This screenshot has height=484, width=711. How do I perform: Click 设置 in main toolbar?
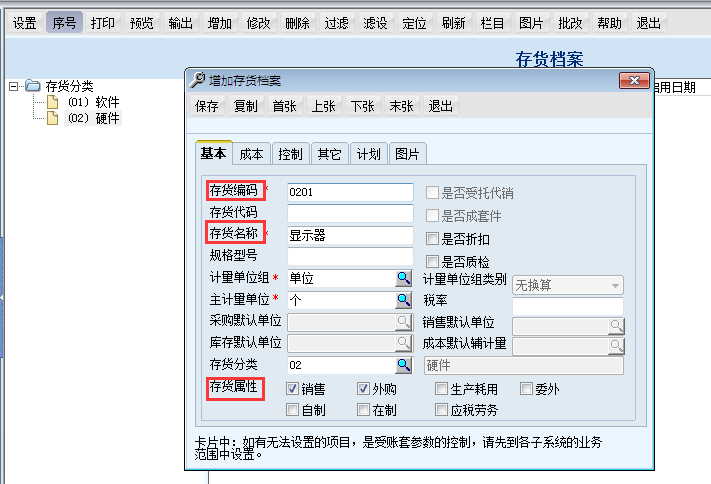coord(24,23)
